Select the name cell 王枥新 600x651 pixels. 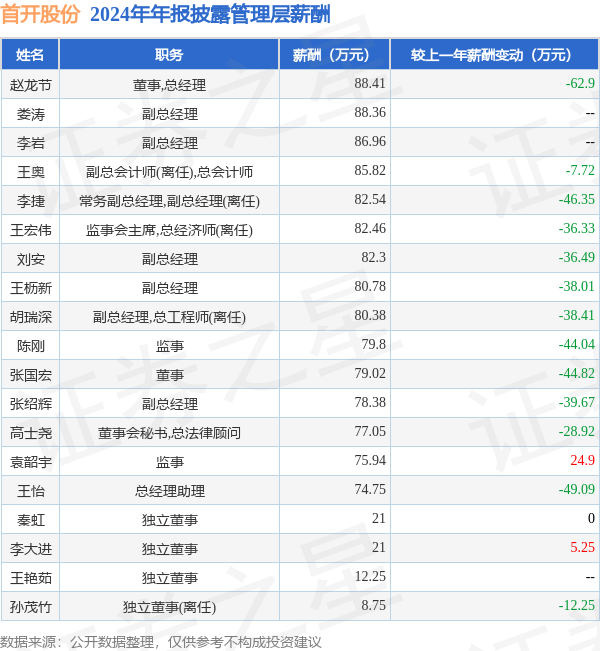[31, 288]
